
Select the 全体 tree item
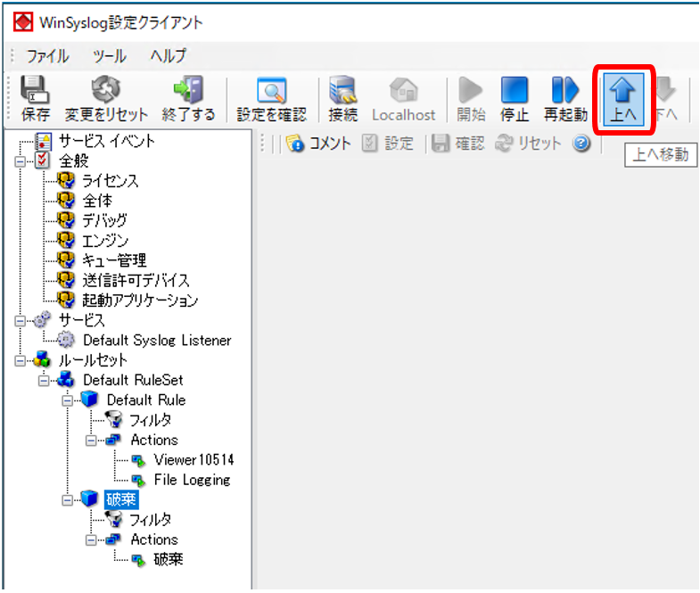[x=97, y=201]
